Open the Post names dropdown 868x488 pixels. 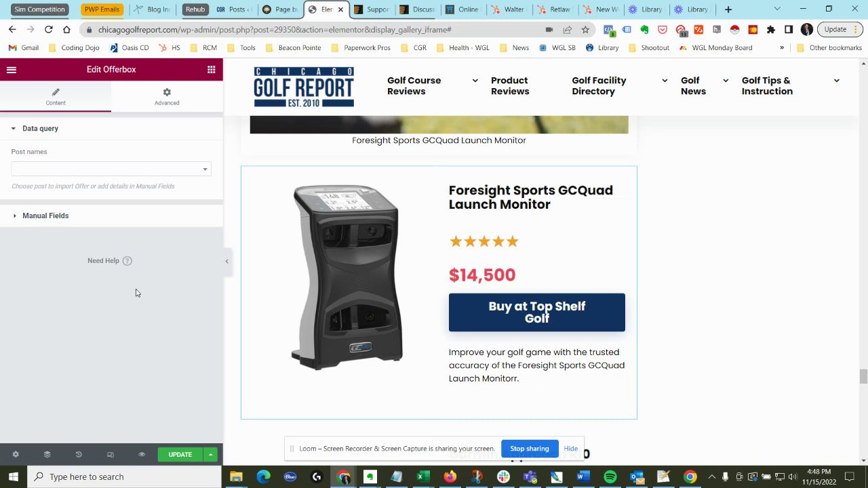click(x=111, y=169)
